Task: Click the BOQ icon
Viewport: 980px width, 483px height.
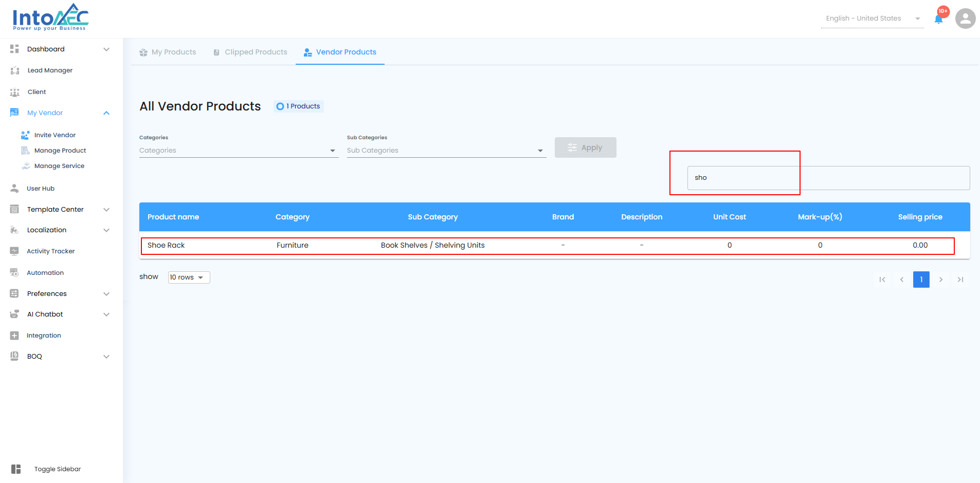Action: coord(14,356)
